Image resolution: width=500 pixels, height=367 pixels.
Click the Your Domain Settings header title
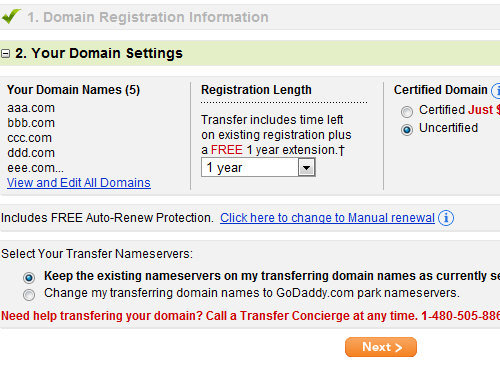(99, 53)
